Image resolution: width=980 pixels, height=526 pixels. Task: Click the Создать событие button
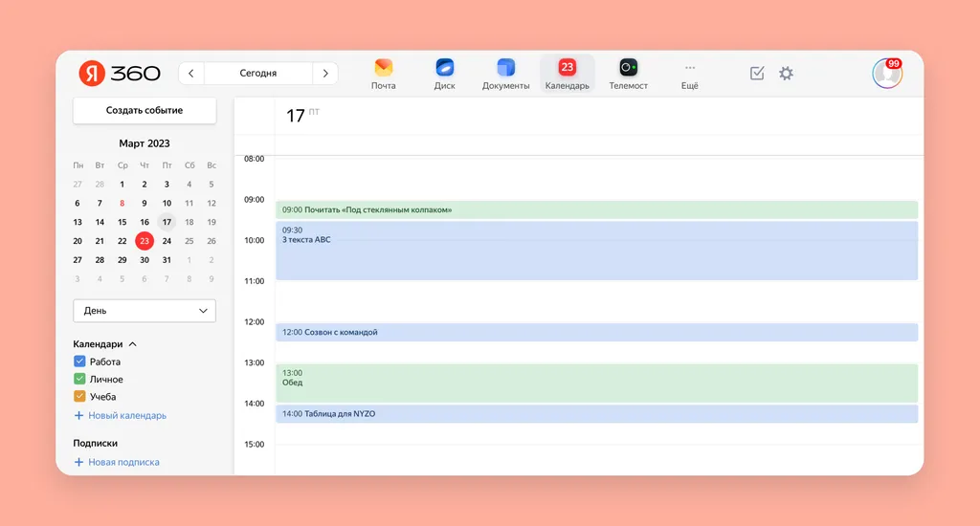(145, 110)
